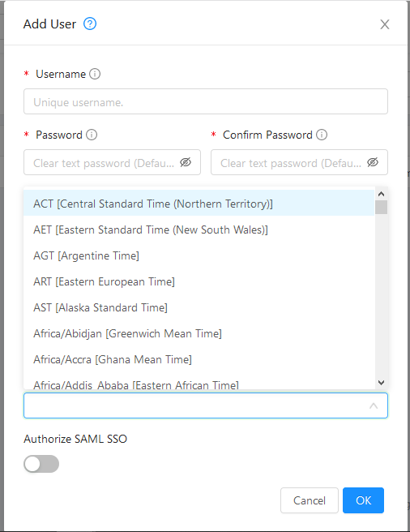Confirm with the OK button
The image size is (410, 532).
click(x=363, y=500)
